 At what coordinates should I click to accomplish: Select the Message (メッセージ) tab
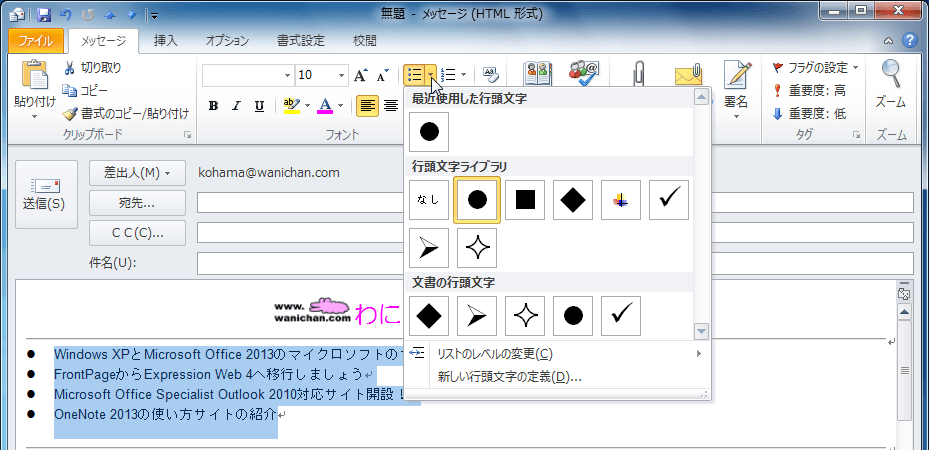point(104,41)
